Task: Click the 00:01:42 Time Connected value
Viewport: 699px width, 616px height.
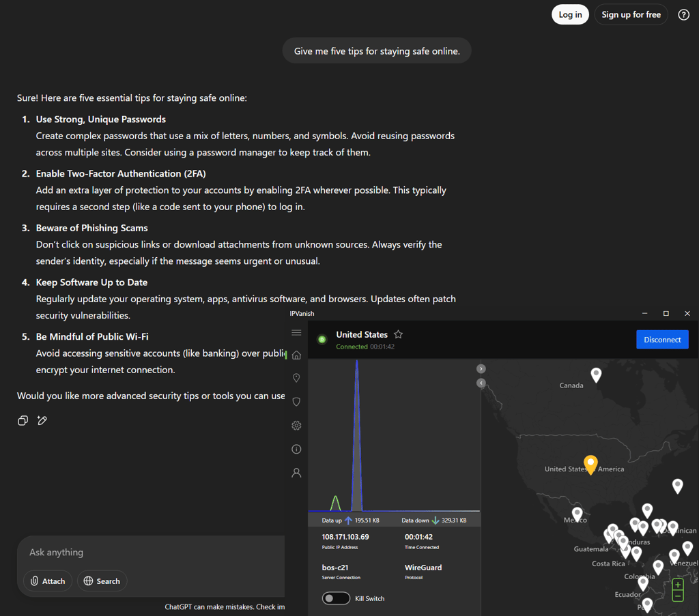Action: tap(418, 537)
